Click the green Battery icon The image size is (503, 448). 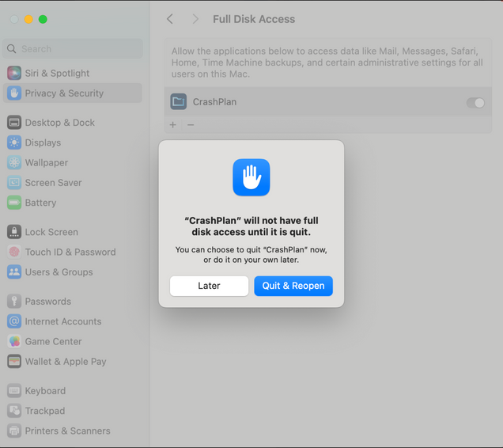pyautogui.click(x=14, y=203)
